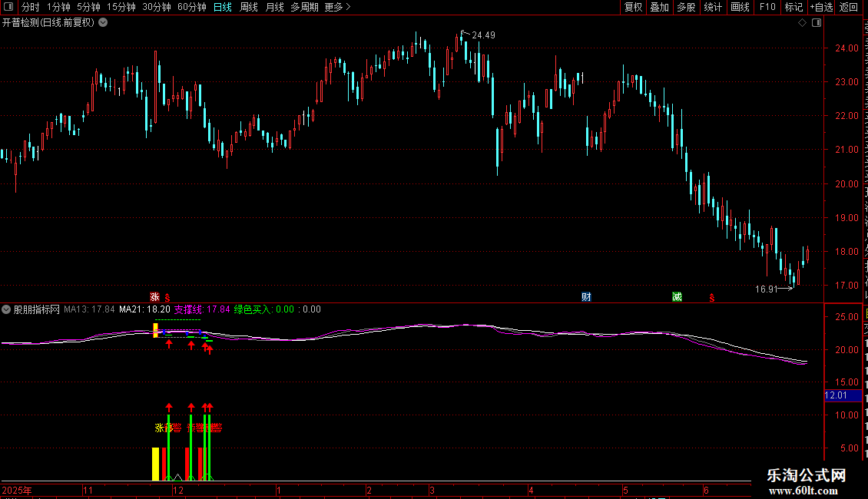
Task: Click the 支撑线: 17.84 label
Action: tap(202, 310)
